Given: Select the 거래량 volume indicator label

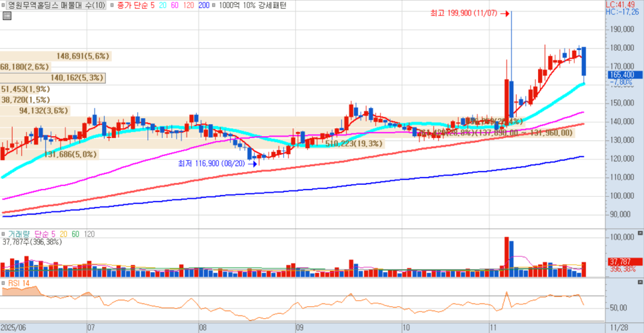Looking at the screenshot, I should [x=20, y=234].
